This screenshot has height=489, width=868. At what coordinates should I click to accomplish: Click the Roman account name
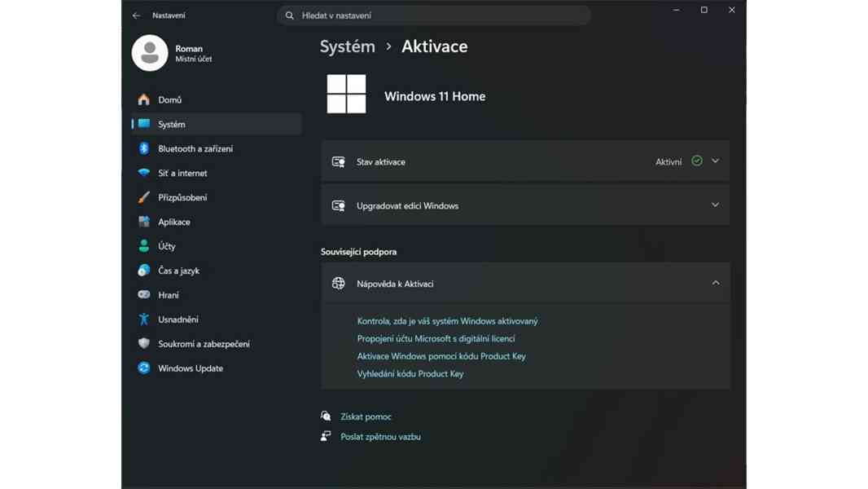click(189, 49)
